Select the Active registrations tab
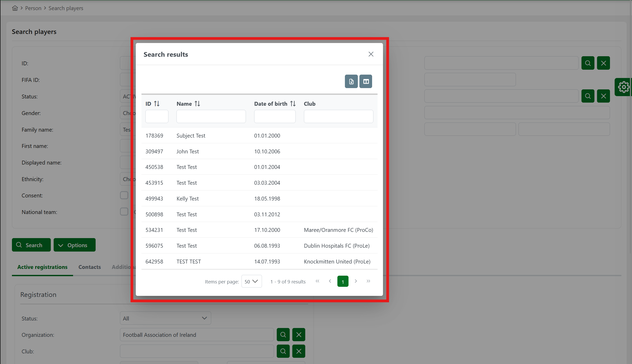 coord(42,267)
